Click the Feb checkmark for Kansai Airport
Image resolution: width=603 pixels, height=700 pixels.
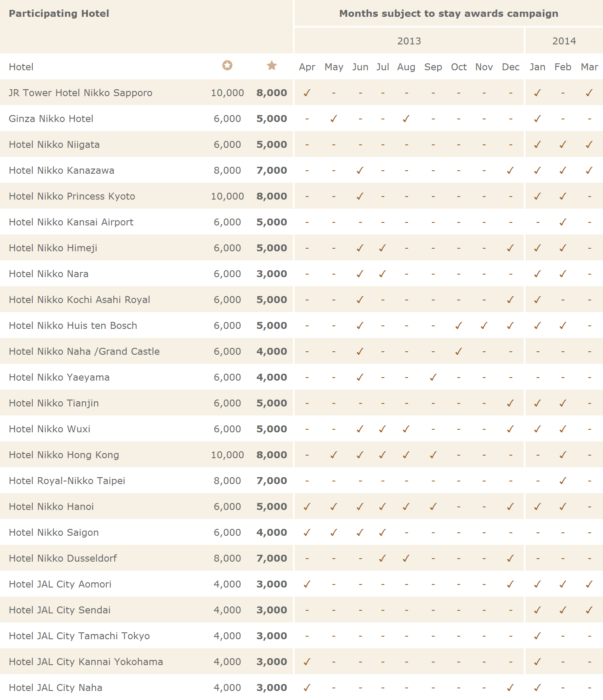pos(563,222)
